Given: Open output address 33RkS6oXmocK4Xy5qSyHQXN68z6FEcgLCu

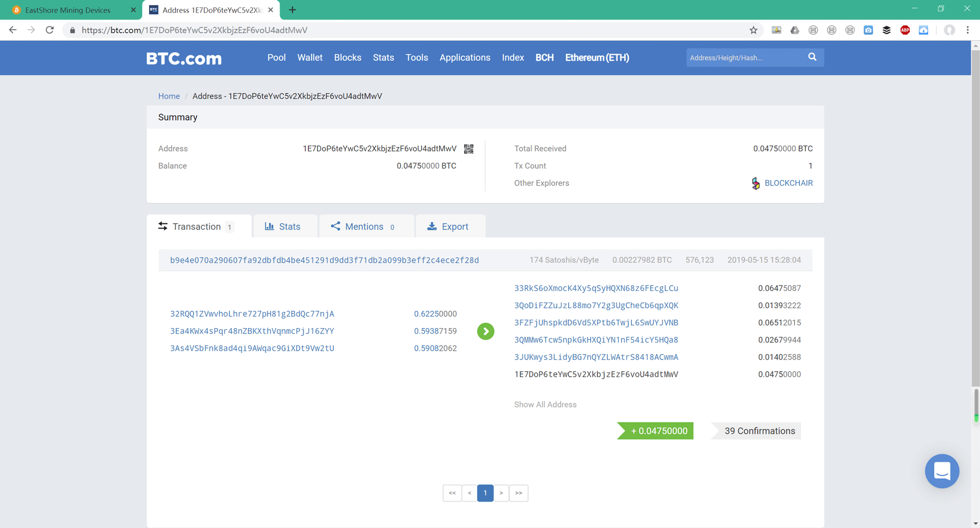Looking at the screenshot, I should [596, 288].
